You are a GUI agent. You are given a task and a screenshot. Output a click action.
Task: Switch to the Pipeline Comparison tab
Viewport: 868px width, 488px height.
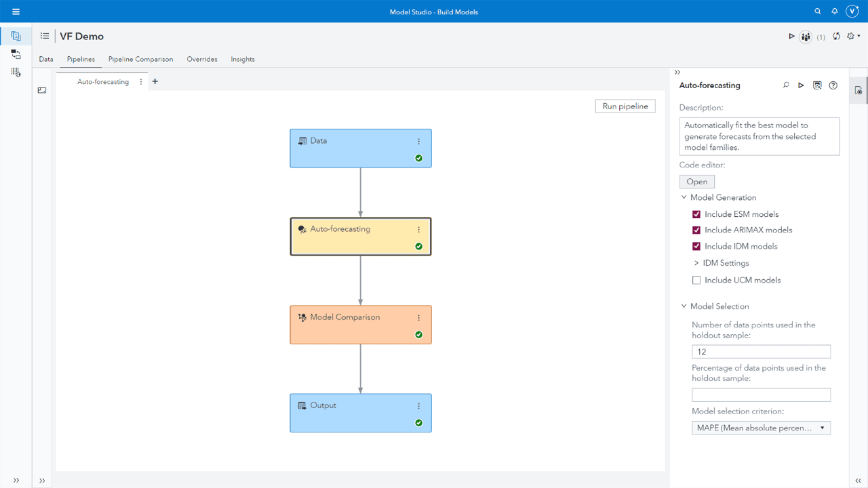tap(140, 59)
